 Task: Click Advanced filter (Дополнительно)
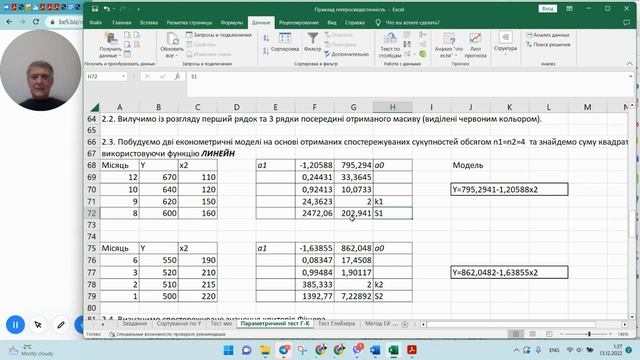[x=347, y=54]
